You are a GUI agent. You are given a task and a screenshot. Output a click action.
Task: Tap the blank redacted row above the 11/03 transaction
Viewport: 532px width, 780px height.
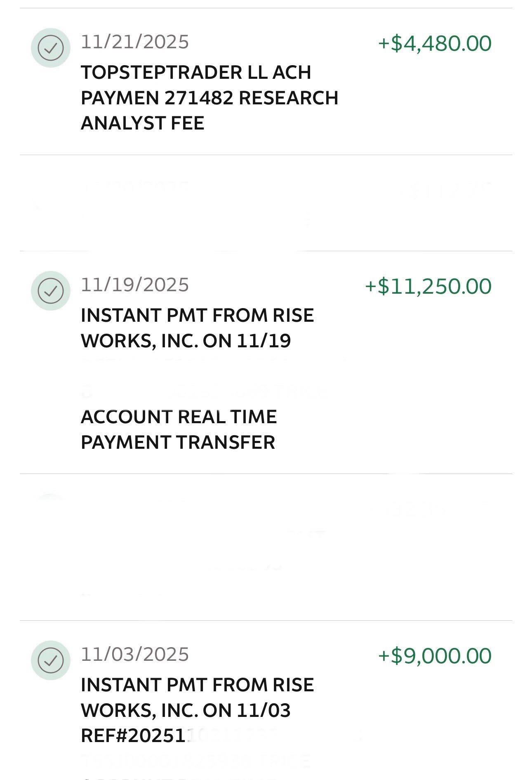point(266,547)
